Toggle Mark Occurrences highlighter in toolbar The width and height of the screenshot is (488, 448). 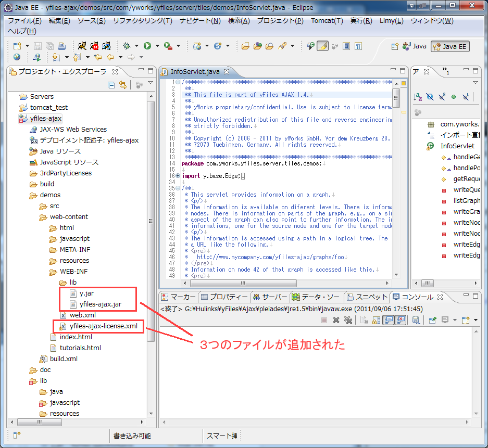[322, 46]
